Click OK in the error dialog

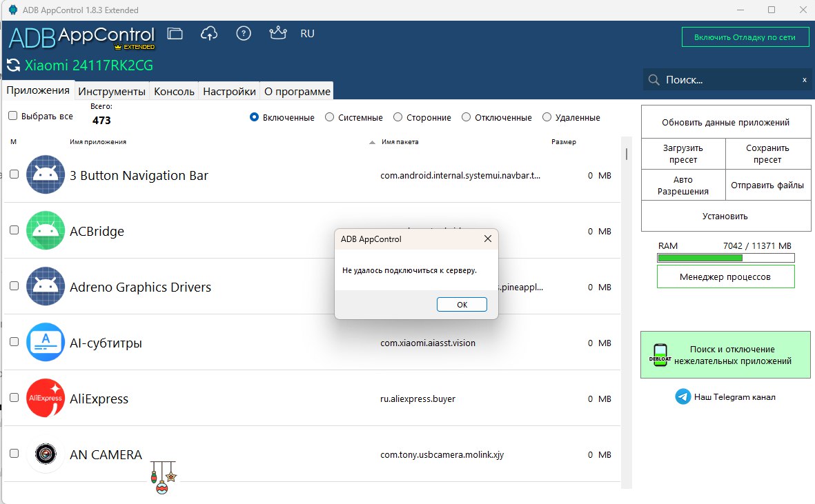(462, 305)
